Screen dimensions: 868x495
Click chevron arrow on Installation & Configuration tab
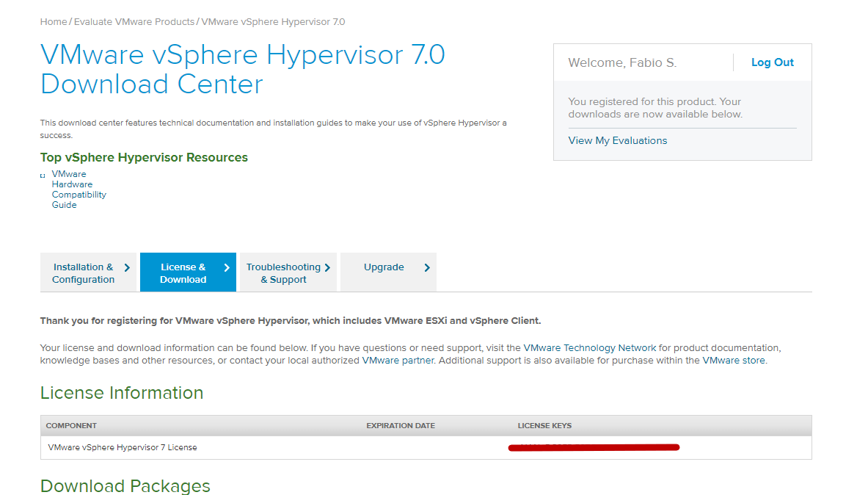[128, 268]
